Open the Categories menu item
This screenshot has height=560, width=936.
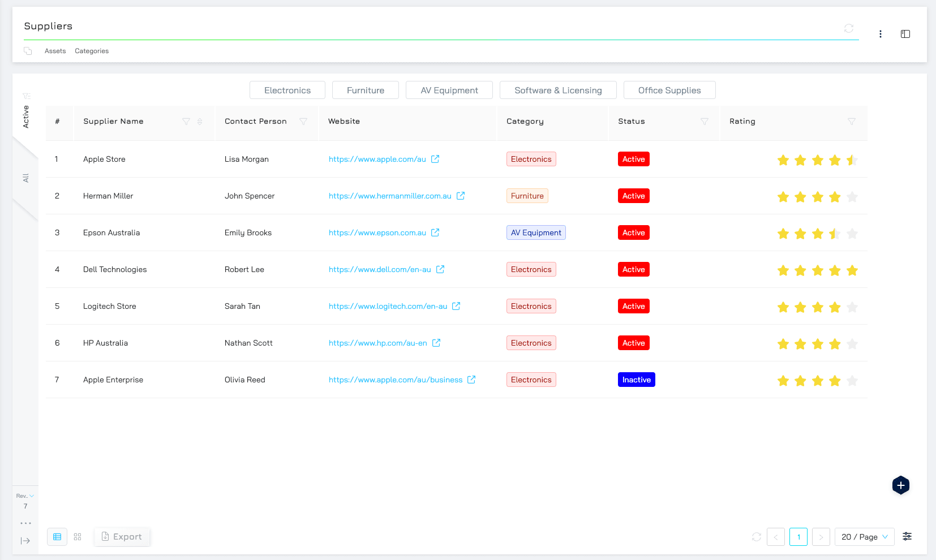coord(92,51)
